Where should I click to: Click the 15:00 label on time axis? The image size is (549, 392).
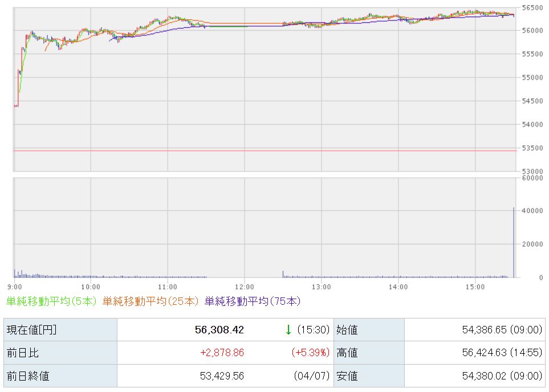pos(475,286)
